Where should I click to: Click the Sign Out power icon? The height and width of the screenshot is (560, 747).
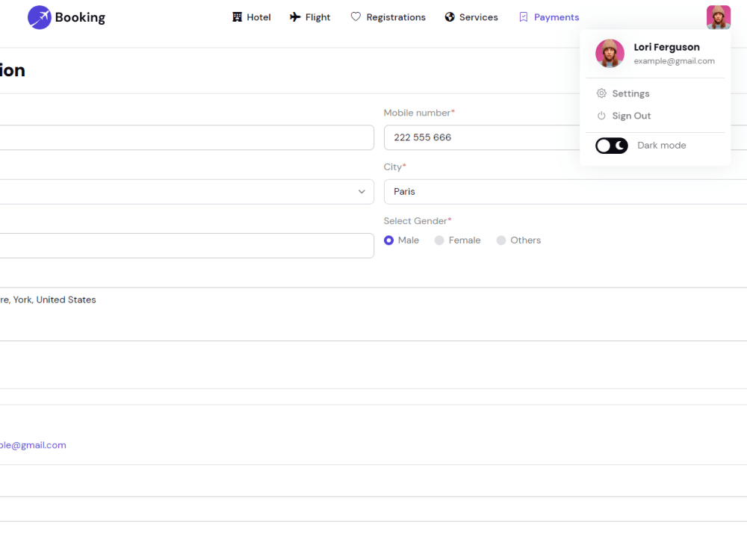tap(601, 116)
